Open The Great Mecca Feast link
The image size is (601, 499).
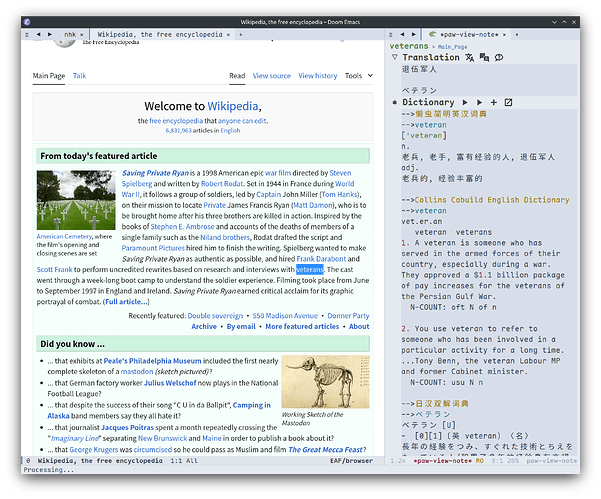(325, 450)
